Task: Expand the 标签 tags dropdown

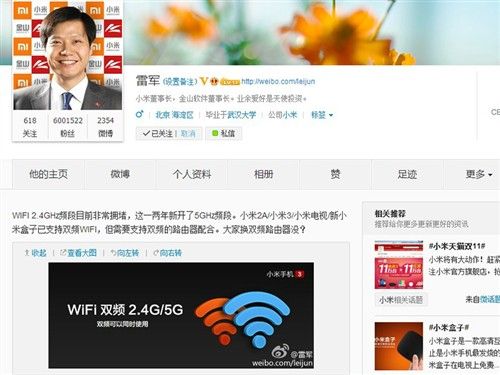Action: (x=322, y=115)
